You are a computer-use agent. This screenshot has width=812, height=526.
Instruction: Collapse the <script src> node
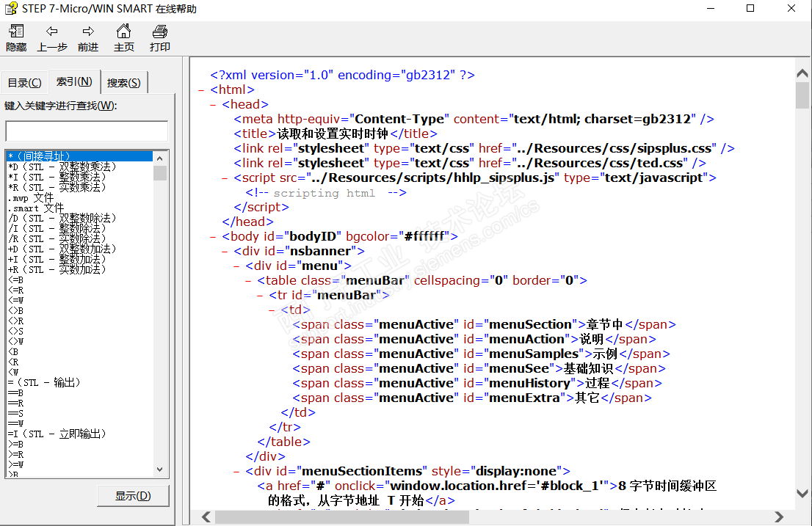pyautogui.click(x=225, y=178)
